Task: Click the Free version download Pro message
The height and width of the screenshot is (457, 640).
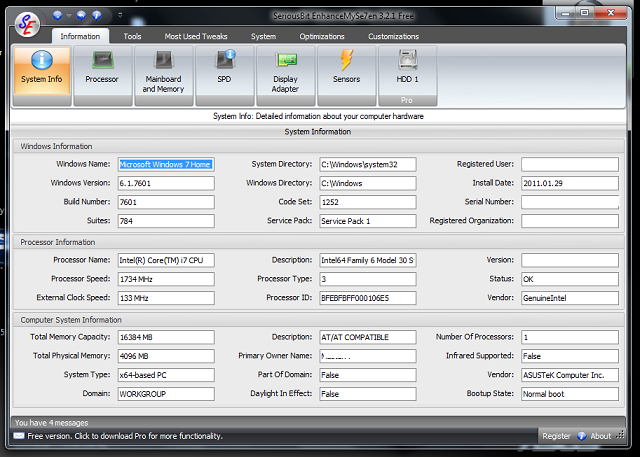Action: [x=125, y=436]
